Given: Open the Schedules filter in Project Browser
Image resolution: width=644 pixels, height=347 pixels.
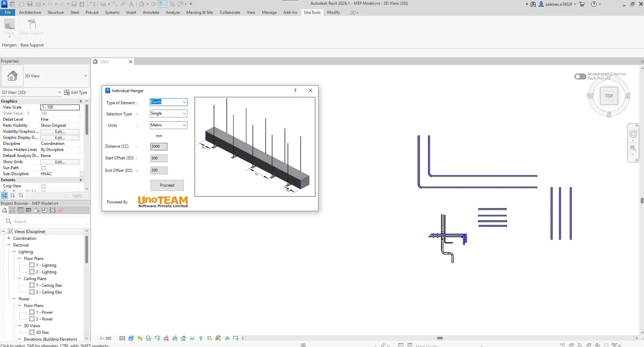Looking at the screenshot, I should point(28,210).
